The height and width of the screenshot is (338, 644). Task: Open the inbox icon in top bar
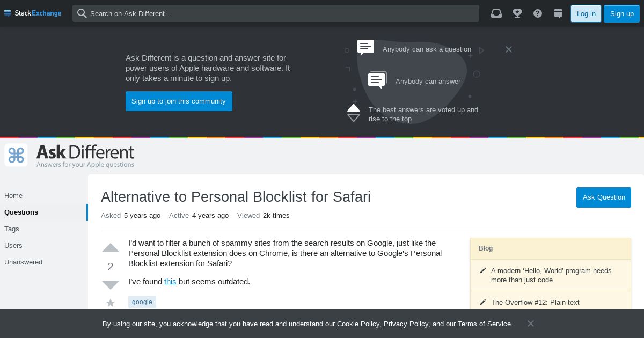[496, 13]
